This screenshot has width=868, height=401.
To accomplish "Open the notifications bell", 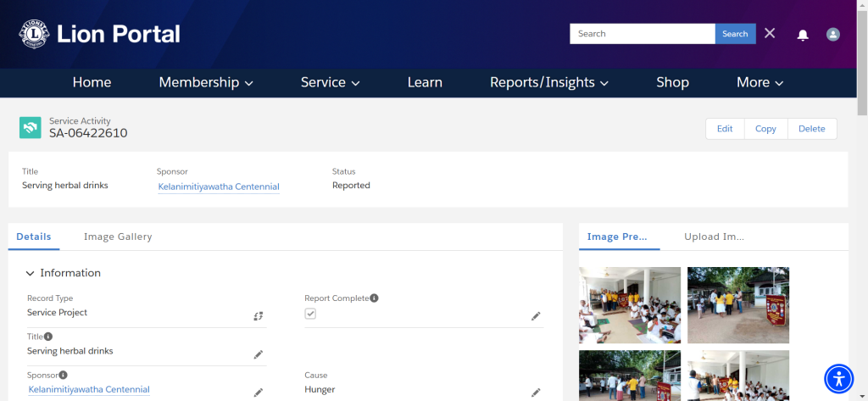I will coord(803,35).
